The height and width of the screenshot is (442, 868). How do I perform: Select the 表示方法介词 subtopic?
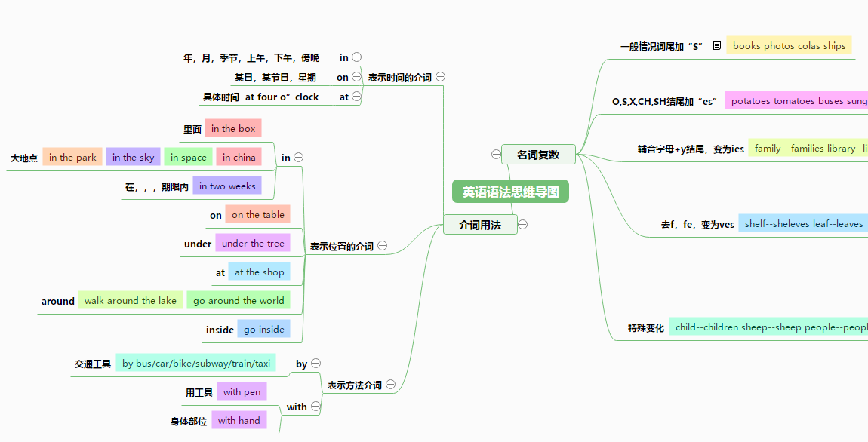[x=354, y=385]
